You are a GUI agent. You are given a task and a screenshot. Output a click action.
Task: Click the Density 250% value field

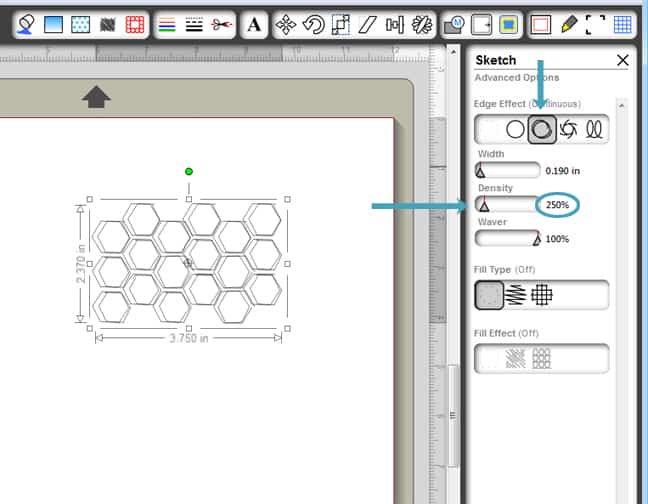557,204
